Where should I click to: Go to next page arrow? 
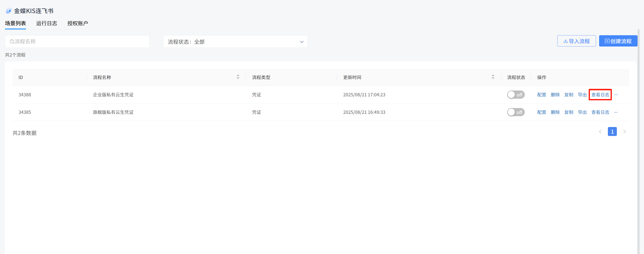624,132
